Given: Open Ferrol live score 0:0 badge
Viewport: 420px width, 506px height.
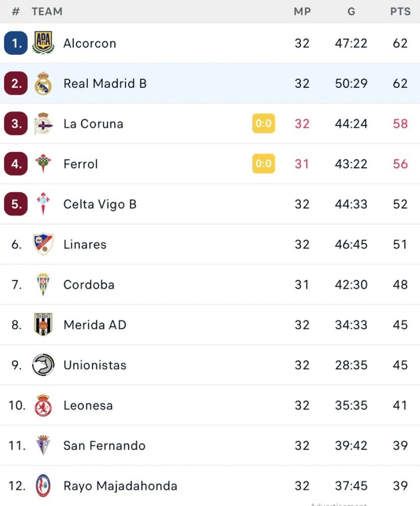Looking at the screenshot, I should coord(263,164).
